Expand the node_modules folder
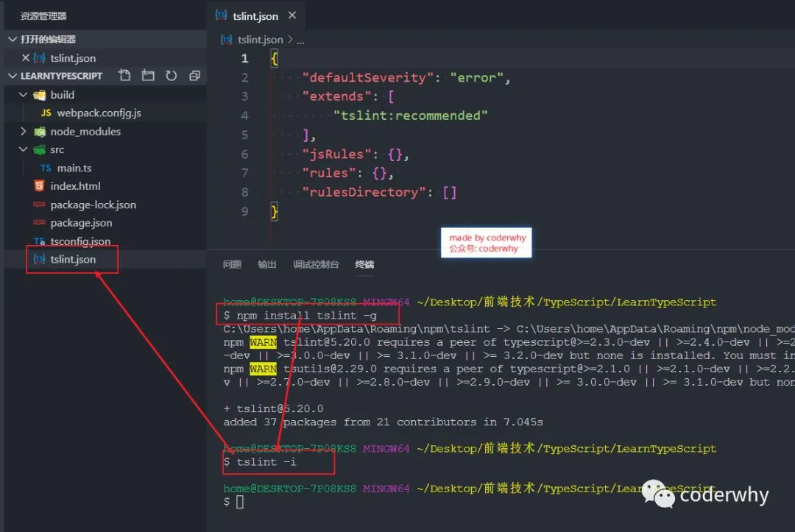Image resolution: width=795 pixels, height=532 pixels. (23, 131)
